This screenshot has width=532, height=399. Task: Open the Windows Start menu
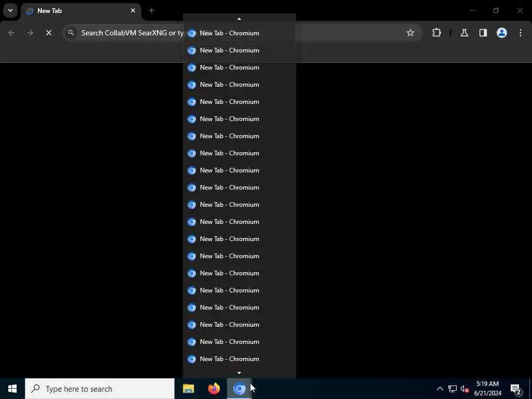pos(12,389)
